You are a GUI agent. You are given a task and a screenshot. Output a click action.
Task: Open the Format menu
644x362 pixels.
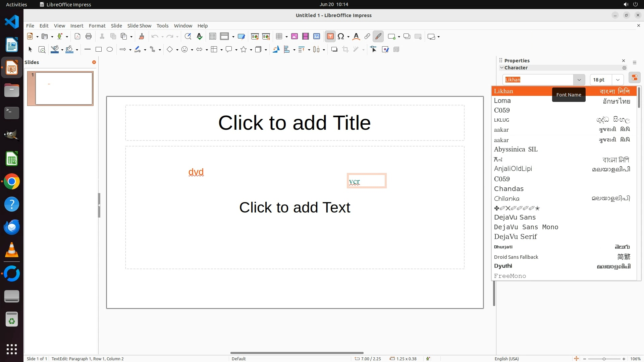point(97,26)
